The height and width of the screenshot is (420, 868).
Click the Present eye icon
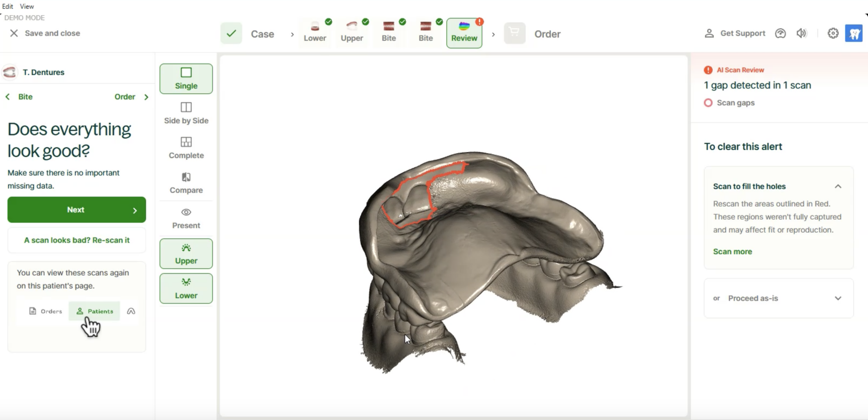click(186, 212)
